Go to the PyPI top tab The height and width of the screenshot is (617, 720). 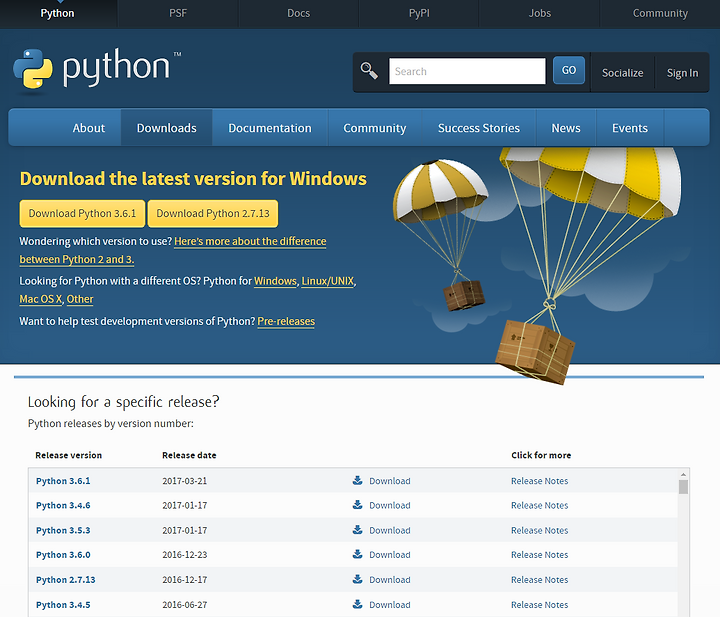pyautogui.click(x=419, y=13)
